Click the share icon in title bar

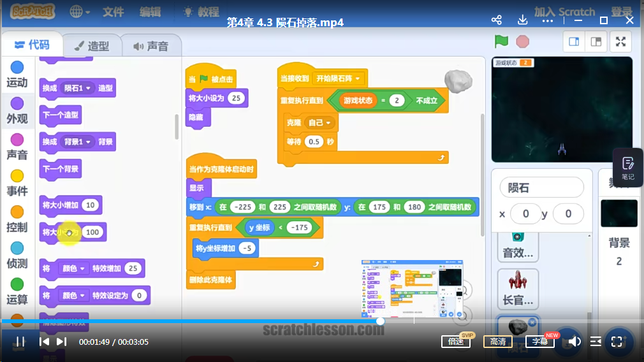[x=497, y=20]
